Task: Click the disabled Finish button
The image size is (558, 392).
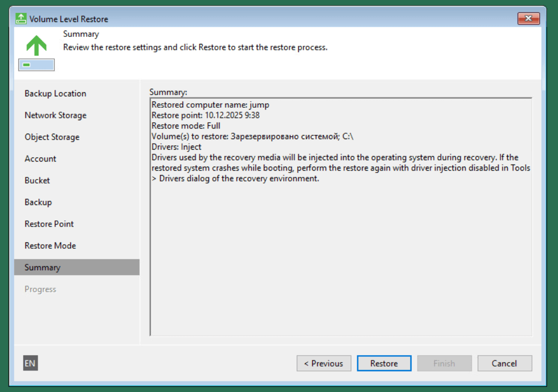Action: click(444, 363)
